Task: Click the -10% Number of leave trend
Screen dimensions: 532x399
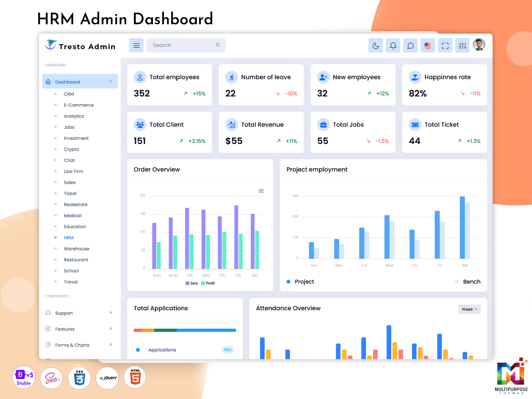Action: tap(287, 94)
